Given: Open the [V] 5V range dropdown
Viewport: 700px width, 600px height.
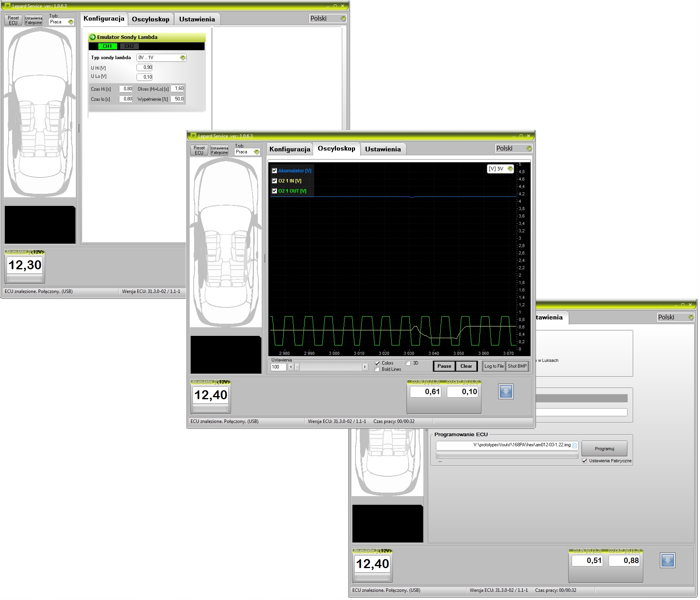Looking at the screenshot, I should 500,169.
